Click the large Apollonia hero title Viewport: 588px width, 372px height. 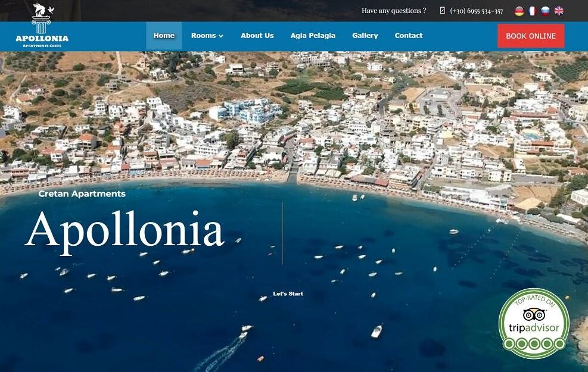[125, 232]
